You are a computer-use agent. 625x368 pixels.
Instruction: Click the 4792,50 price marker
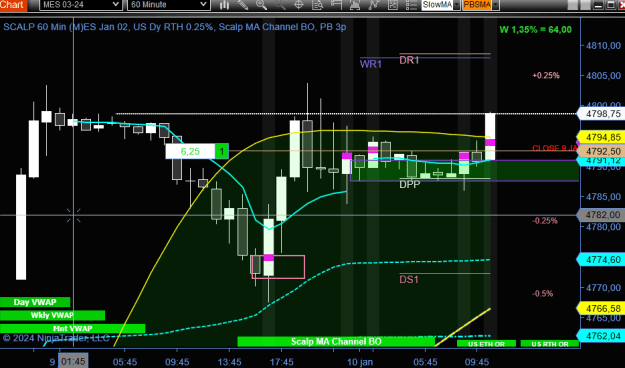coord(601,152)
